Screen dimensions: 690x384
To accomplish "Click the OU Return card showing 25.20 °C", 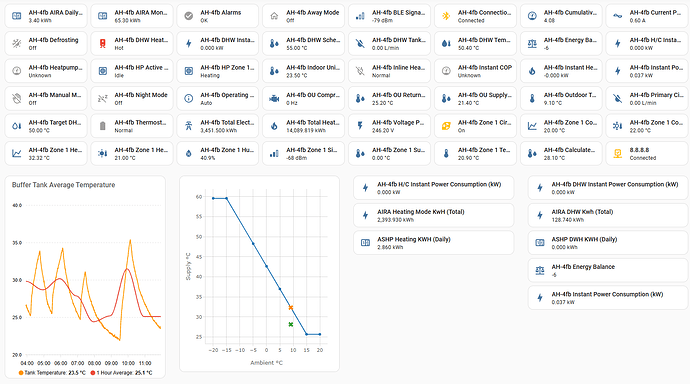I will [389, 98].
